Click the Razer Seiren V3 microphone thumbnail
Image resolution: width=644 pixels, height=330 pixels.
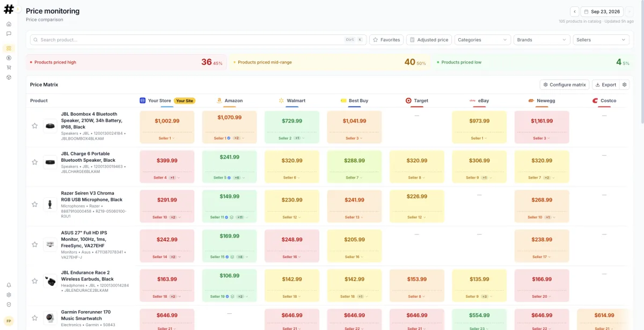pos(50,205)
